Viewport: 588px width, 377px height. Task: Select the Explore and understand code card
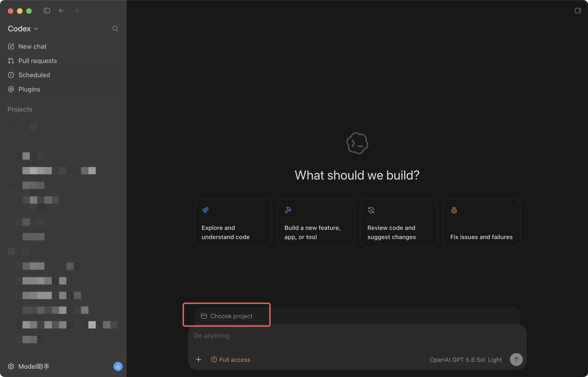tap(233, 223)
